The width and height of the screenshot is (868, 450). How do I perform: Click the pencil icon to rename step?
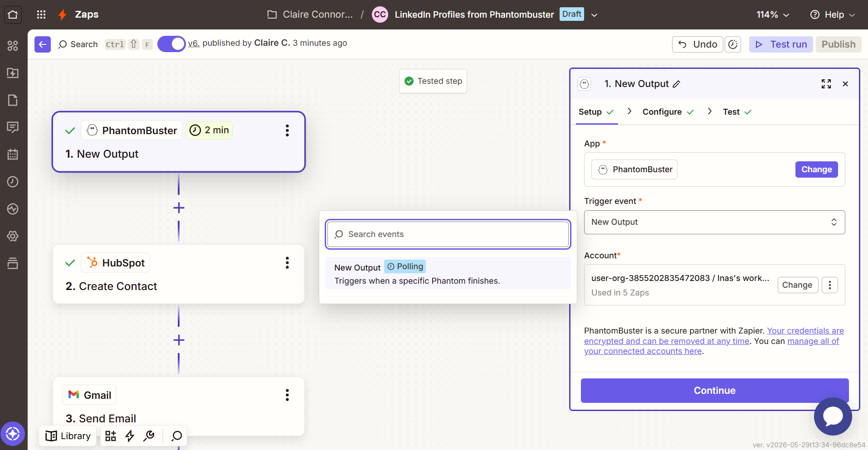click(677, 84)
